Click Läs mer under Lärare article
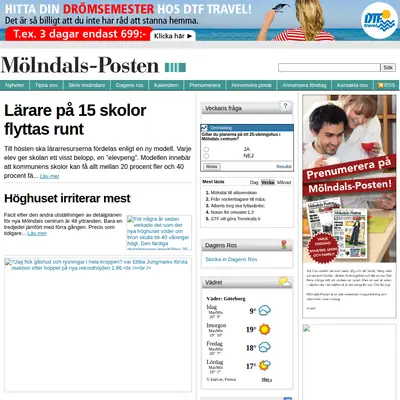The image size is (400, 400). pyautogui.click(x=49, y=176)
